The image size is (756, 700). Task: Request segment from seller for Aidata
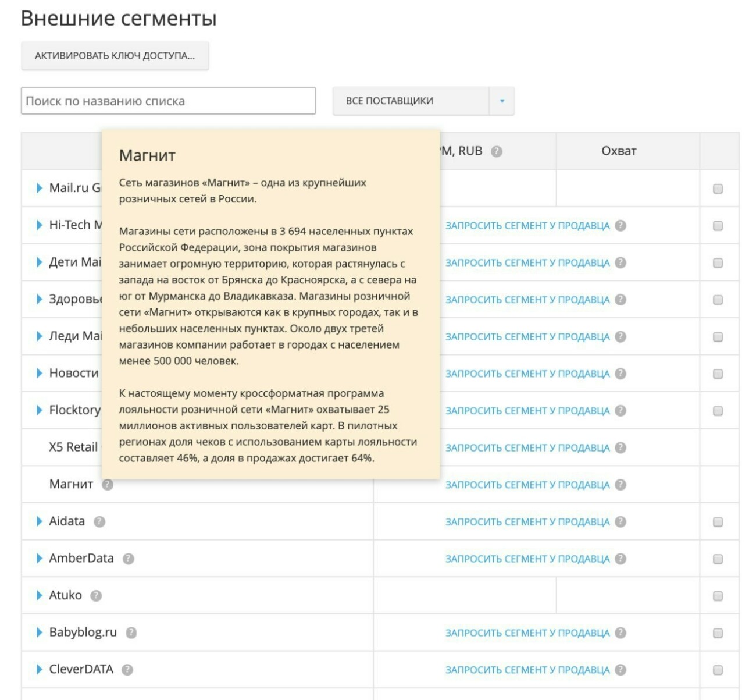click(527, 522)
